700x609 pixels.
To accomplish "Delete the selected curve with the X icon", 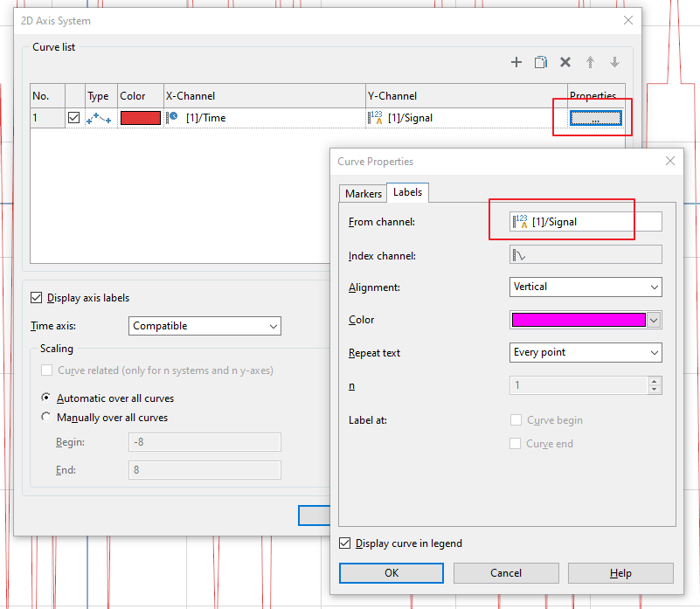I will (x=565, y=62).
